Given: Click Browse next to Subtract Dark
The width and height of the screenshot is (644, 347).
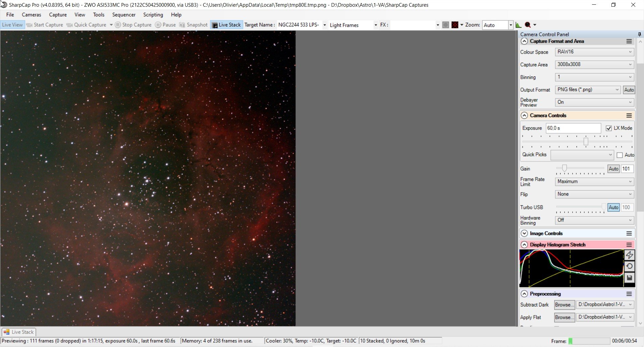Looking at the screenshot, I should [564, 305].
